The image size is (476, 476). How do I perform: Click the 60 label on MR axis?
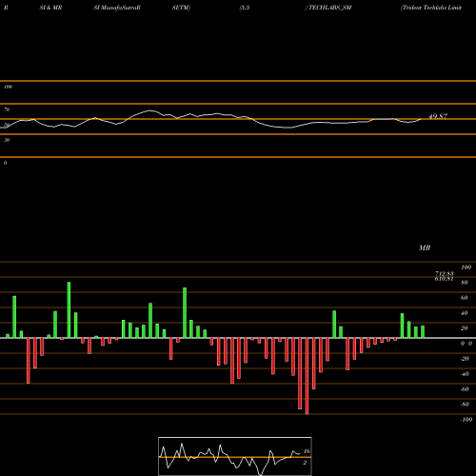tap(465, 298)
